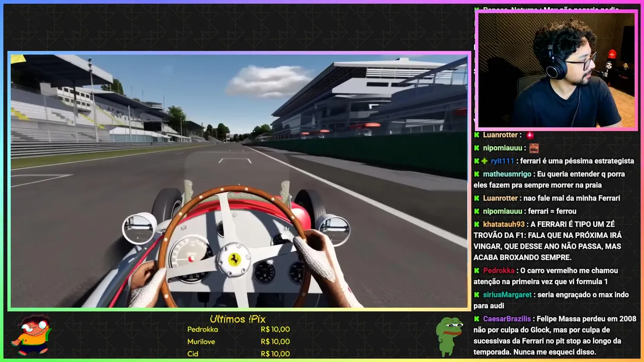Open Pedrokka's profile from the chat
This screenshot has width=644, height=362.
498,270
